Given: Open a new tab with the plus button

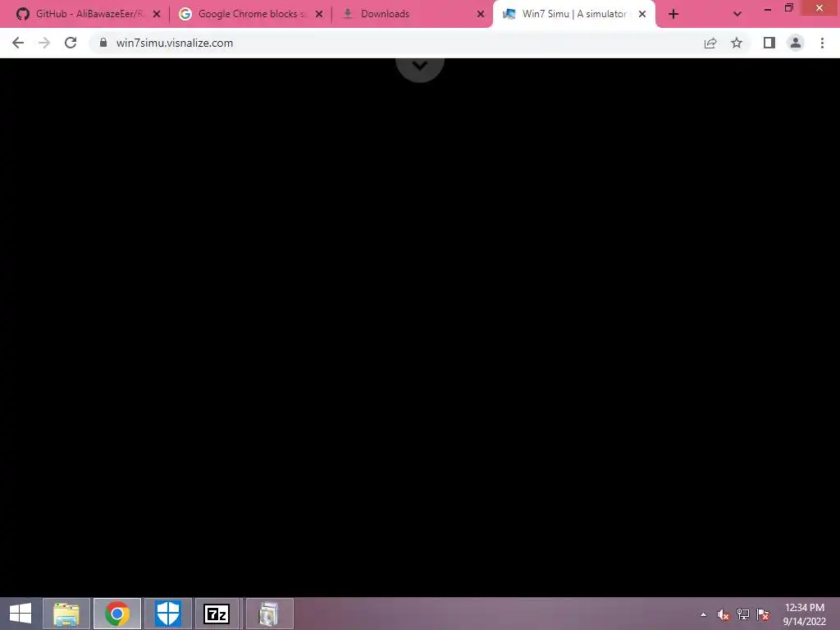Looking at the screenshot, I should pos(673,14).
